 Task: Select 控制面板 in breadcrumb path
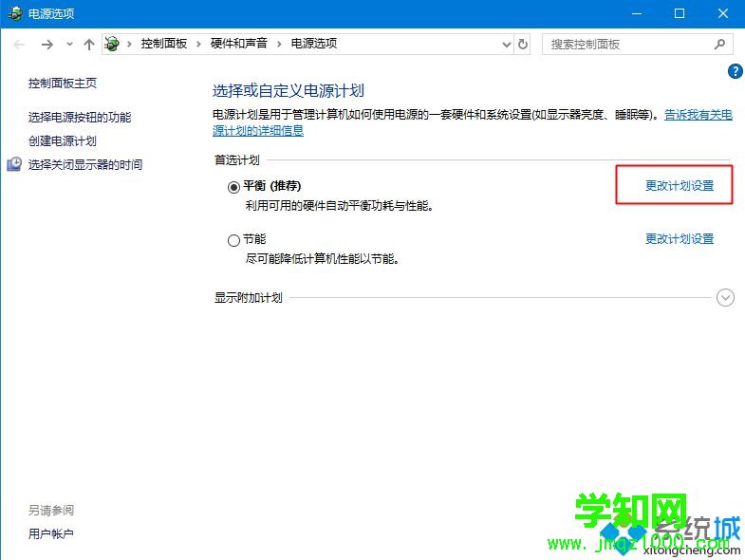(164, 44)
